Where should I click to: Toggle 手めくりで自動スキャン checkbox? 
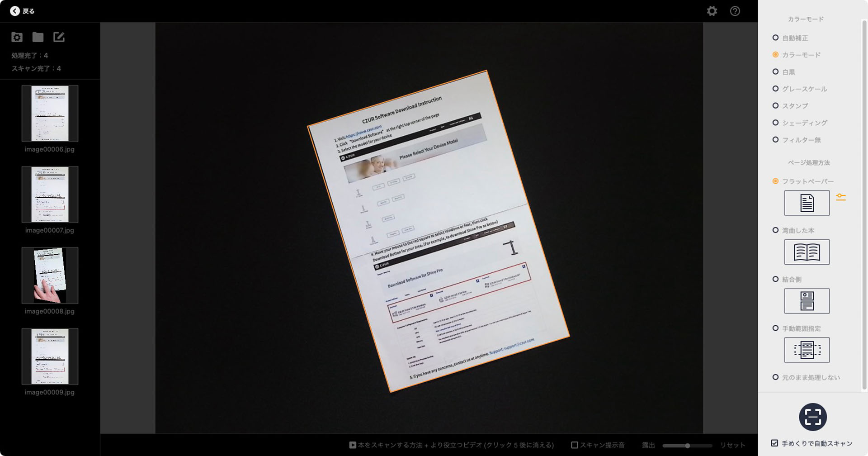pos(775,443)
